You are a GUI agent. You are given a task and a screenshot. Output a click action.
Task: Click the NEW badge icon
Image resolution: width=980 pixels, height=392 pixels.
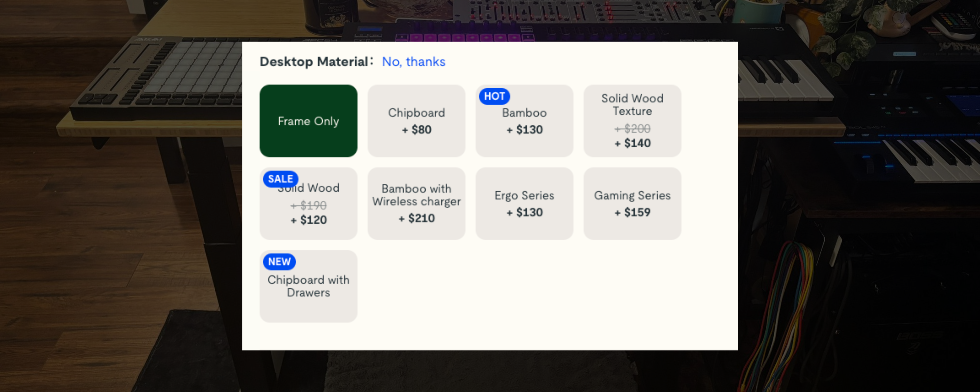point(279,262)
